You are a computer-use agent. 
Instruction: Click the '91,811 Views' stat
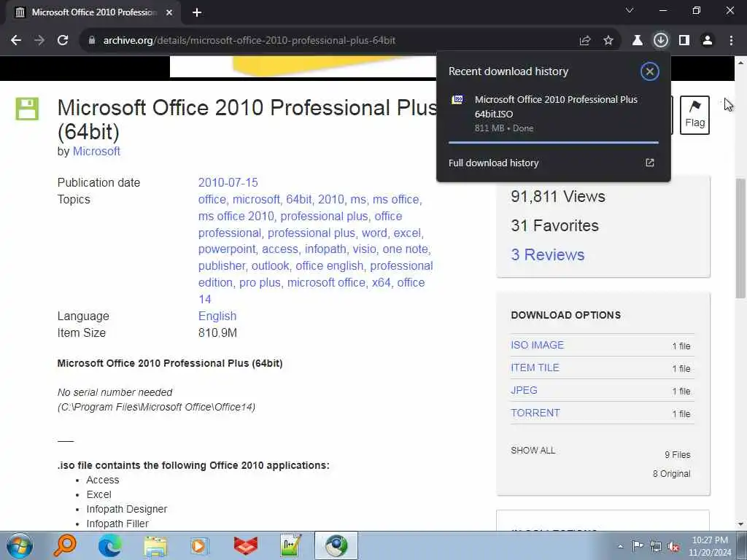558,196
